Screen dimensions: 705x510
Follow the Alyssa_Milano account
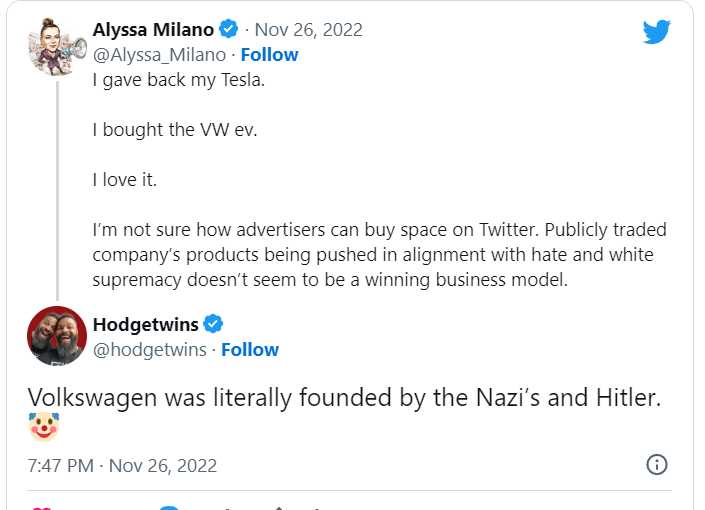tap(269, 54)
